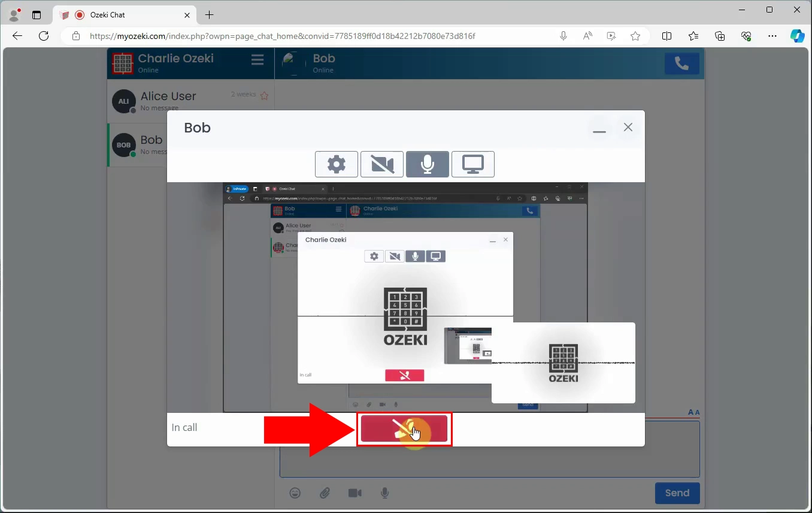Open Copilot sidebar in Edge
Image resolution: width=812 pixels, height=513 pixels.
point(798,36)
